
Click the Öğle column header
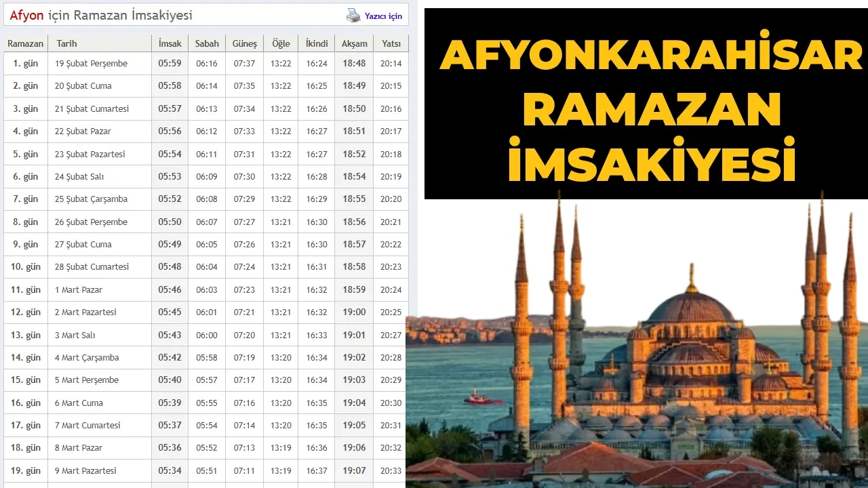[x=280, y=43]
